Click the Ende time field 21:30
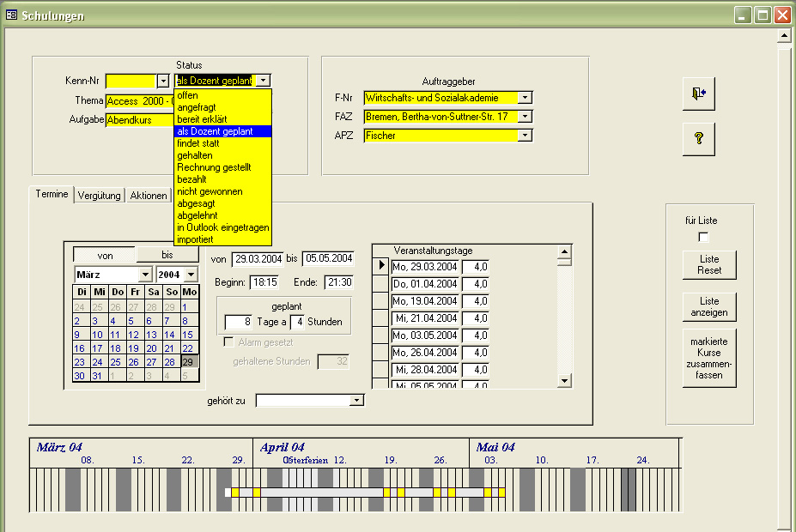The height and width of the screenshot is (532, 796). pyautogui.click(x=338, y=282)
